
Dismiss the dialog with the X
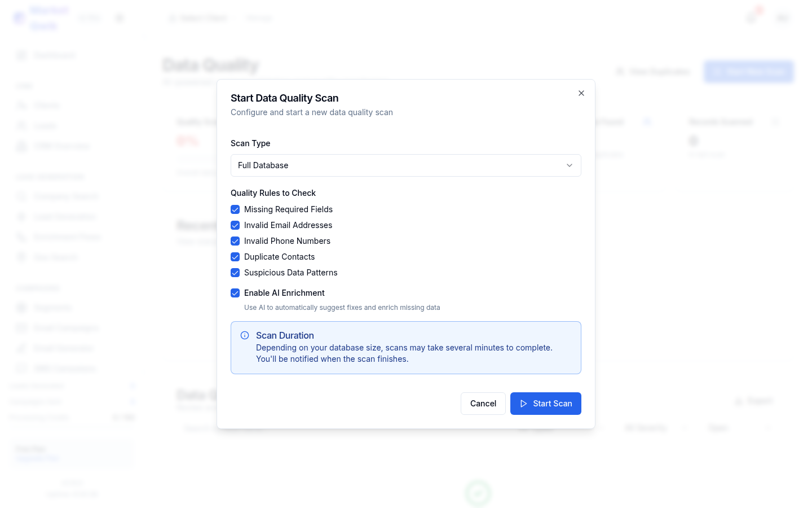coord(581,93)
